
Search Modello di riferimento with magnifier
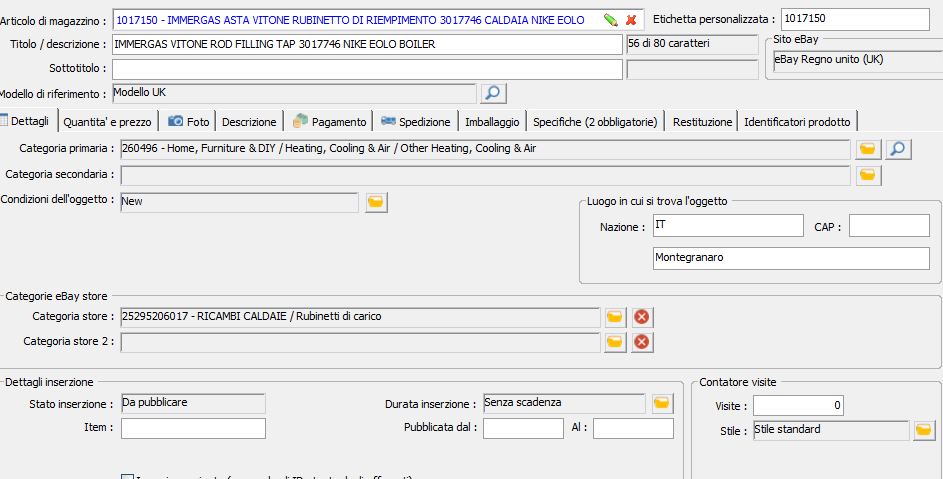(x=493, y=93)
